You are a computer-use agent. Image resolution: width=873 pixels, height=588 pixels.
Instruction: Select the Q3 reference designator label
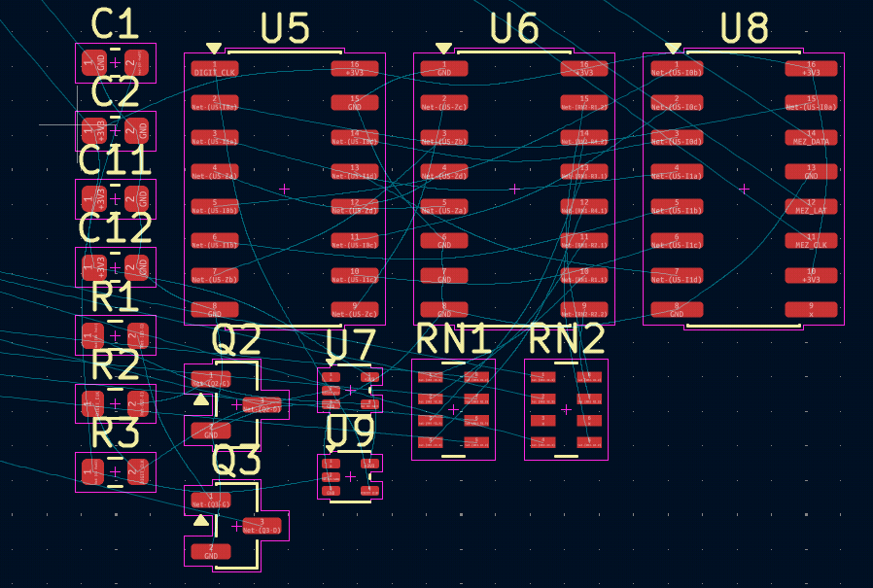point(236,462)
